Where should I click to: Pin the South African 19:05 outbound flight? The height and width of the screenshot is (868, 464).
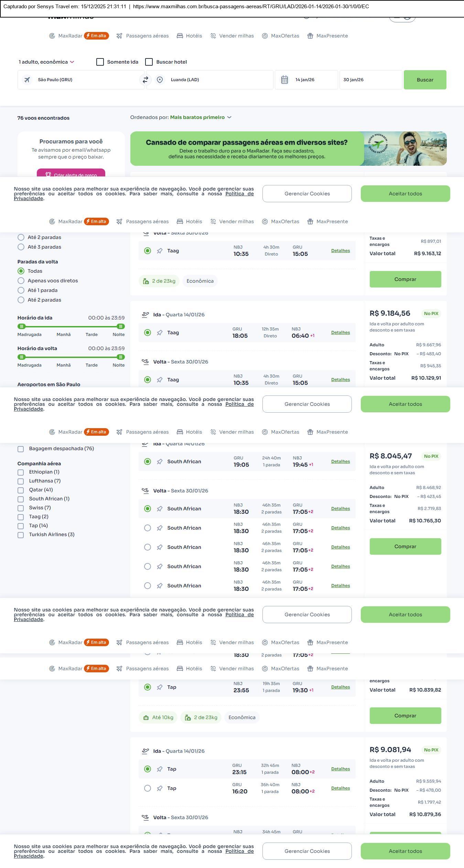point(160,462)
